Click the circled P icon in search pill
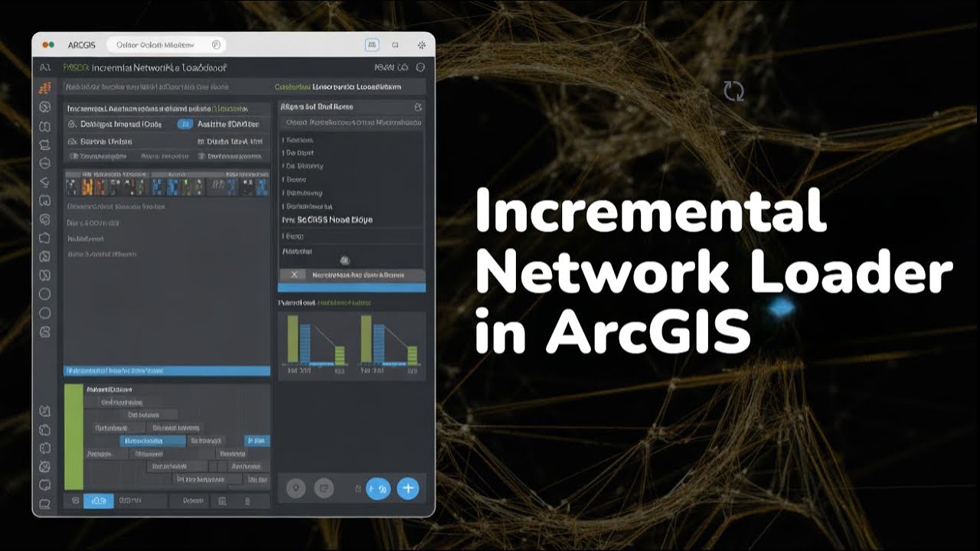980x551 pixels. [216, 45]
